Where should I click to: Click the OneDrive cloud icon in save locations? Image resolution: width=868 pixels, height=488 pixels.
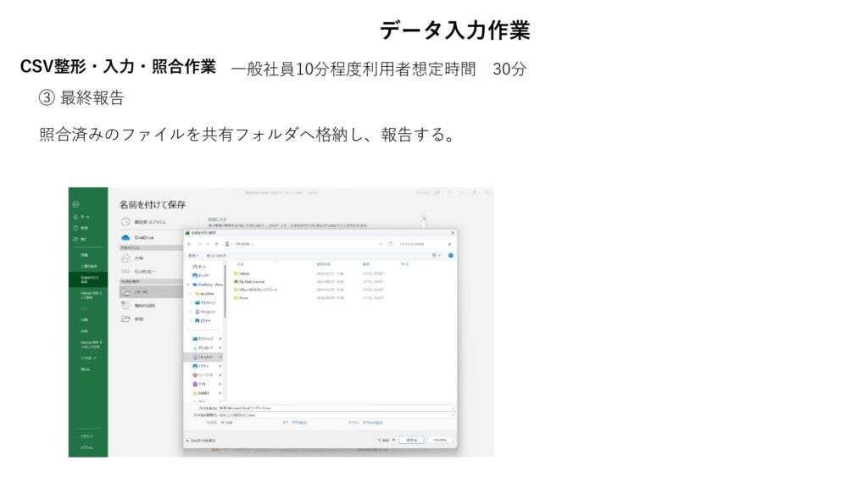[x=125, y=238]
